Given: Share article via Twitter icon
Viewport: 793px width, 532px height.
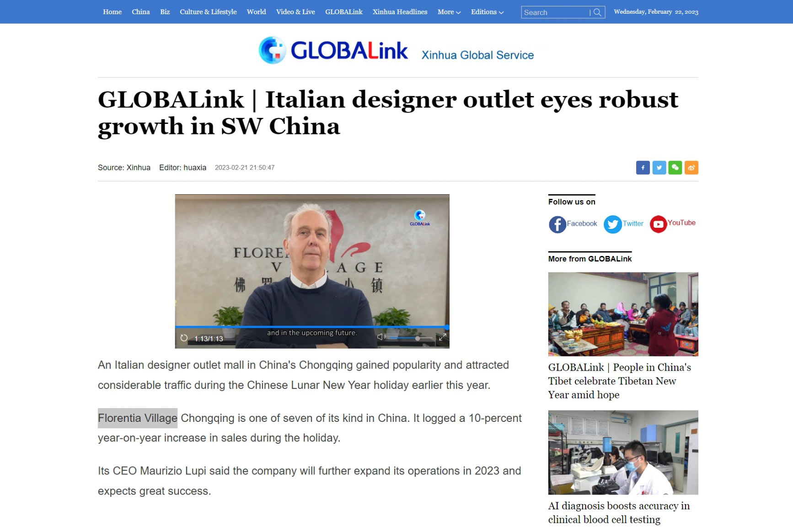Looking at the screenshot, I should tap(659, 168).
